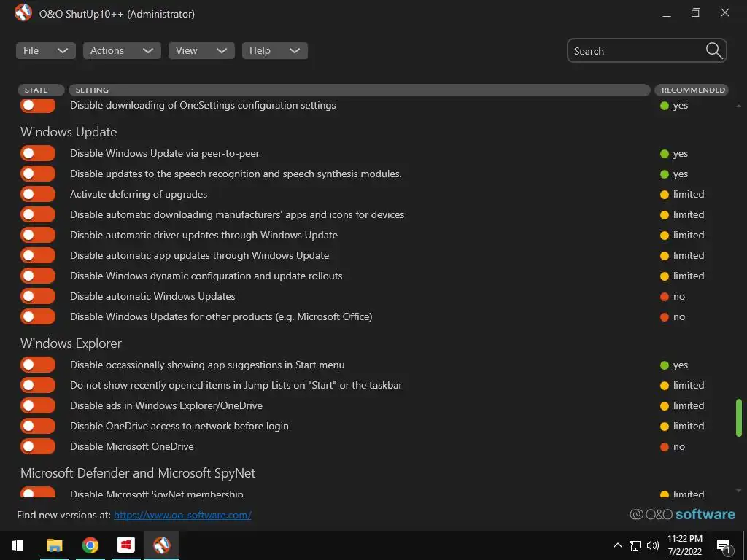Image resolution: width=747 pixels, height=560 pixels.
Task: Click 'Activate deferring of upgrades' label
Action: pos(139,194)
